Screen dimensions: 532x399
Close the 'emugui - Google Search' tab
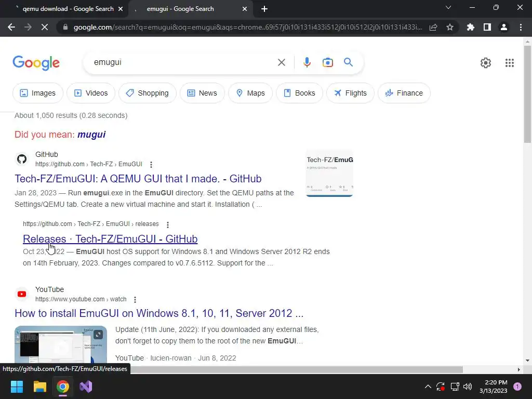[245, 9]
